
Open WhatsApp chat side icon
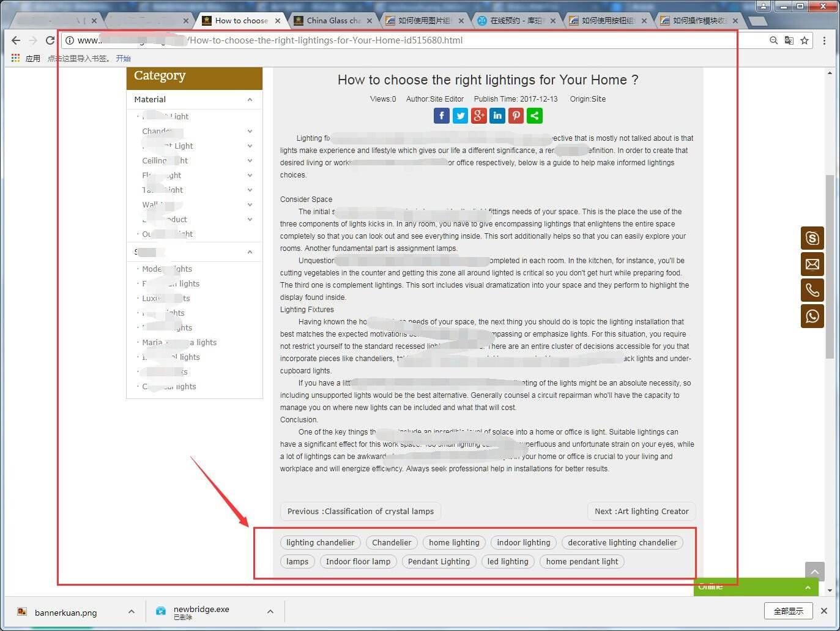[812, 316]
